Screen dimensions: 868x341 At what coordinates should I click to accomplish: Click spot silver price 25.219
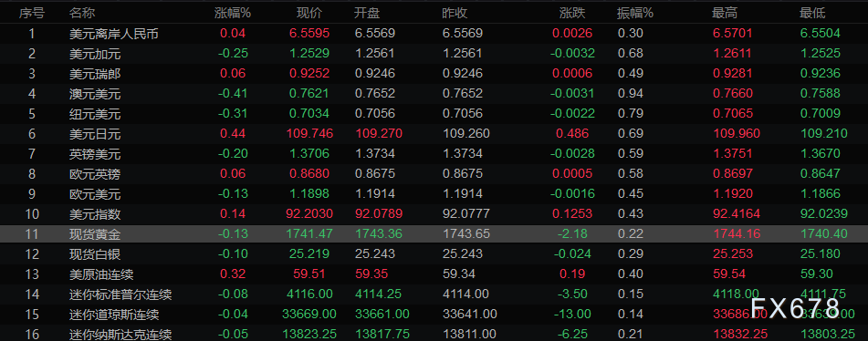309,253
